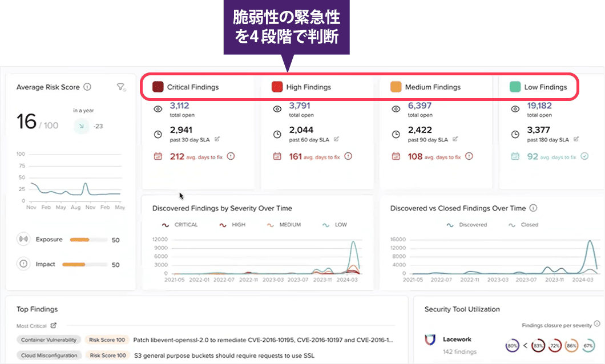Edit the Critical past 30 day SLA

pyautogui.click(x=217, y=139)
